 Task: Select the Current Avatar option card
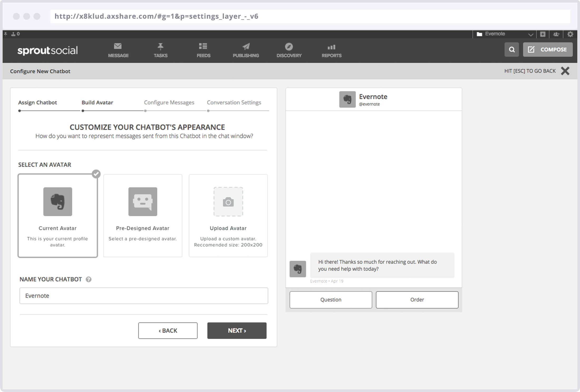pyautogui.click(x=58, y=215)
